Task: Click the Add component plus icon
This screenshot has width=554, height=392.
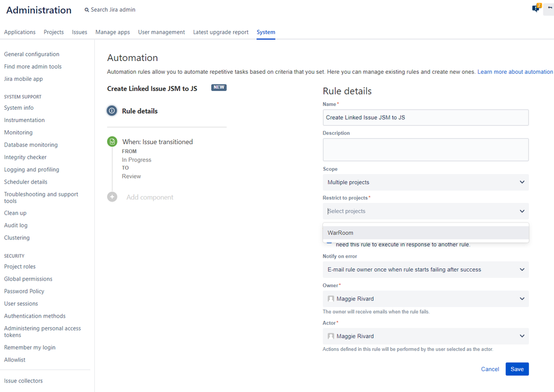Action: (x=112, y=197)
